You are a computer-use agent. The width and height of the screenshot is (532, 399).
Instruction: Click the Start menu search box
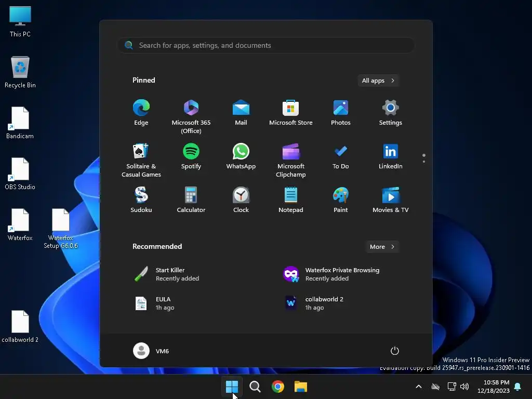266,45
